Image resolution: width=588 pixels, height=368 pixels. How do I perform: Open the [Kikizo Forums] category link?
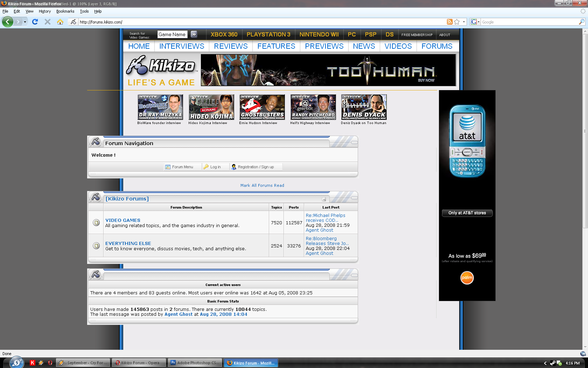tap(127, 199)
